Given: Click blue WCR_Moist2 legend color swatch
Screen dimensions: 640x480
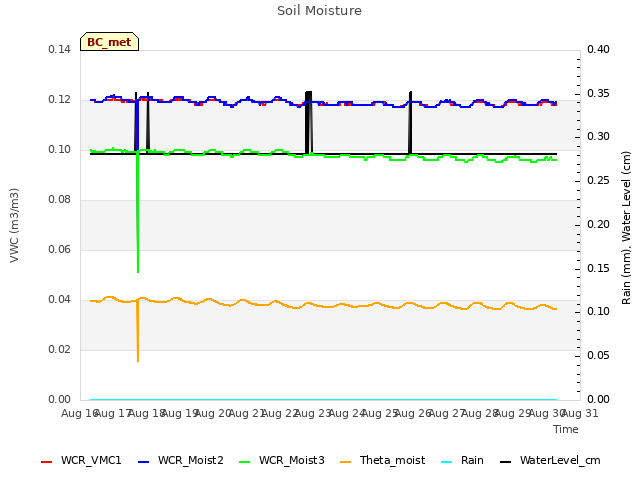Looking at the screenshot, I should 144,462.
